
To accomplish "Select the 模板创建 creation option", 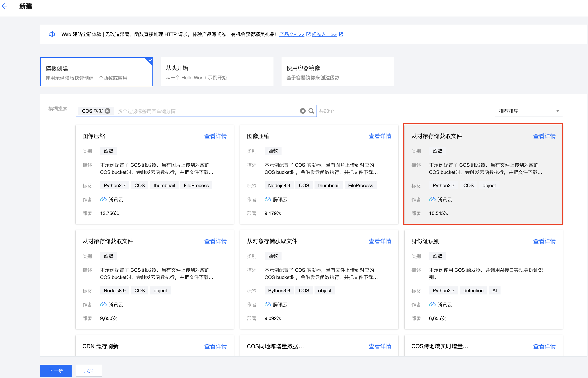I will click(96, 72).
